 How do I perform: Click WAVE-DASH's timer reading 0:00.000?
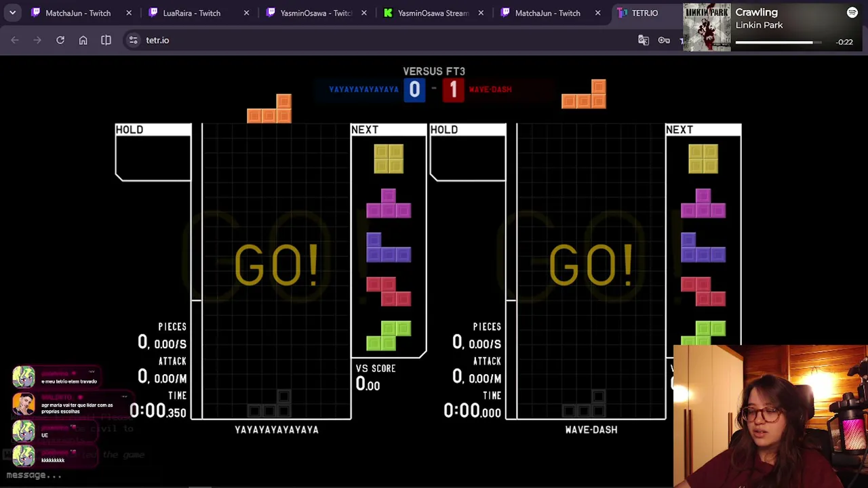point(472,411)
